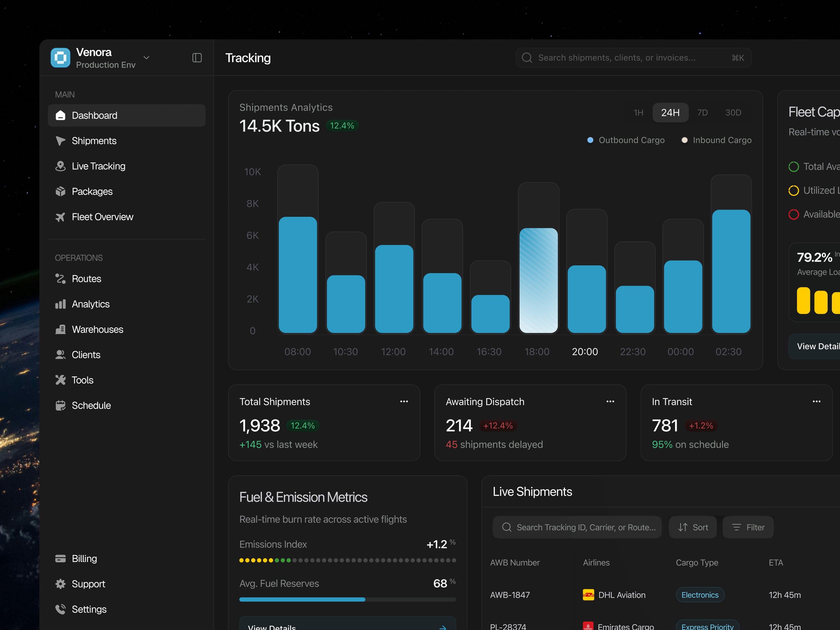Go to Shipments page label

coord(94,141)
